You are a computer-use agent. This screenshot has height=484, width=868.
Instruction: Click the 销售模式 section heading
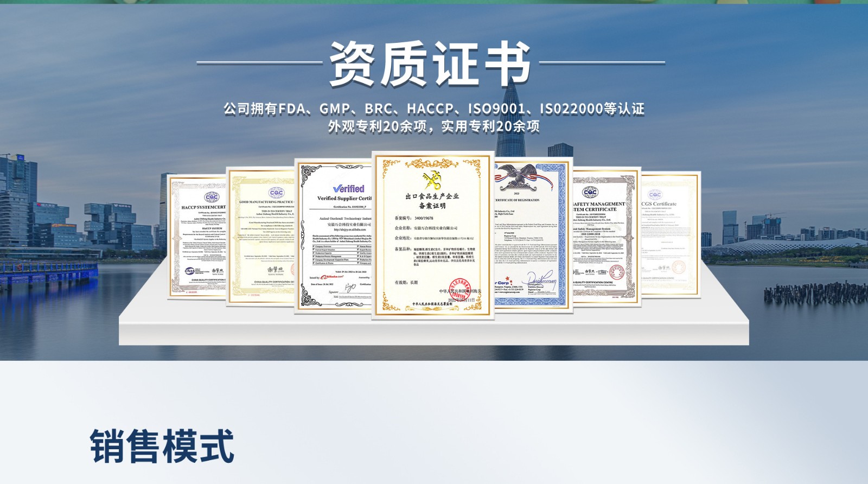(162, 446)
